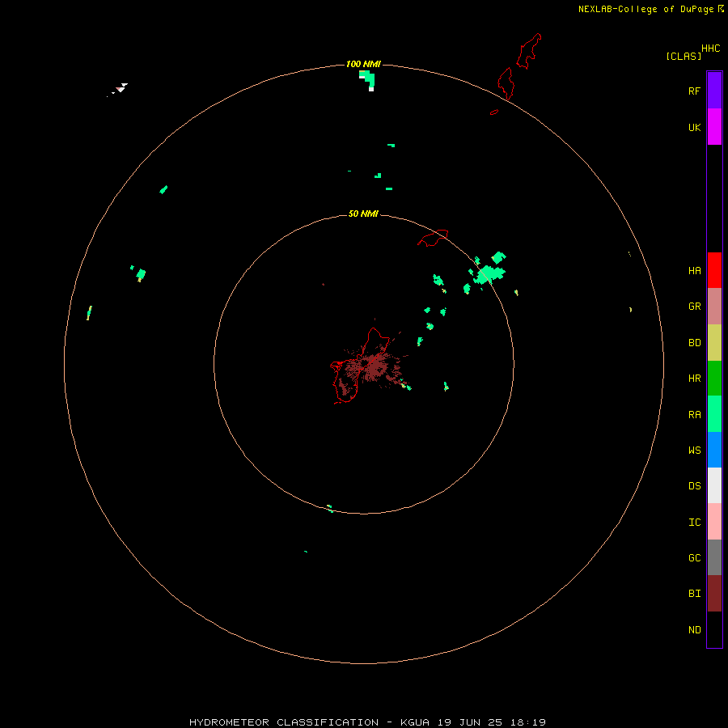Click the 19 JUN 25 date text
Image resolution: width=728 pixels, height=728 pixels.
pos(470,722)
